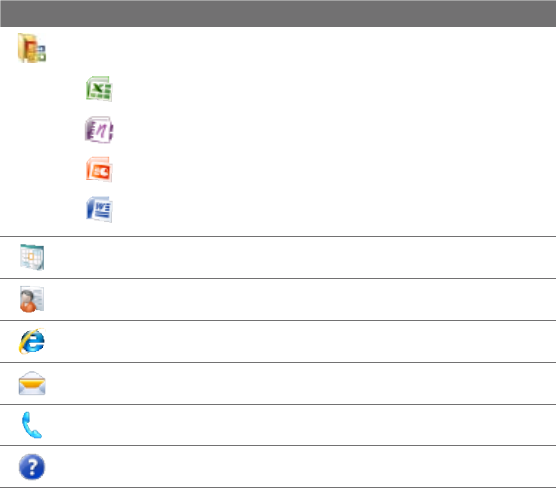
Task: Open the blue Word Mobile icon
Action: pyautogui.click(x=99, y=210)
